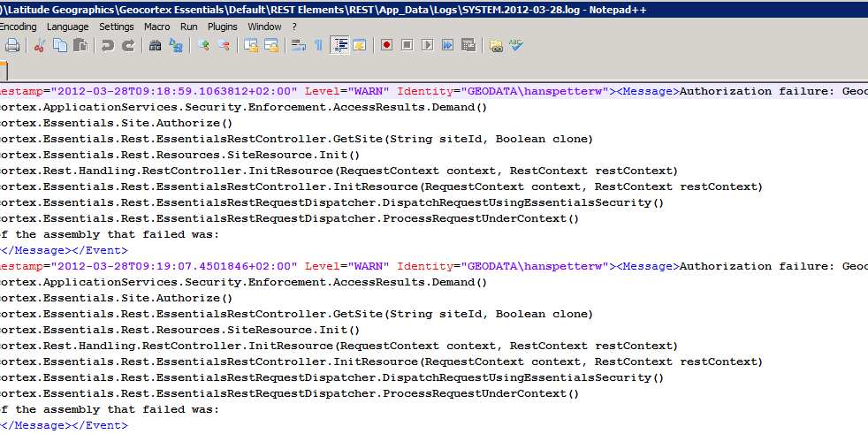Toggle the word wrap icon

click(x=299, y=45)
